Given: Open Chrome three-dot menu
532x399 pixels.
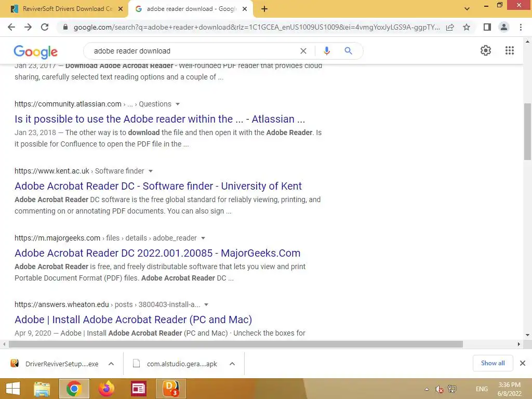Looking at the screenshot, I should pos(521,27).
